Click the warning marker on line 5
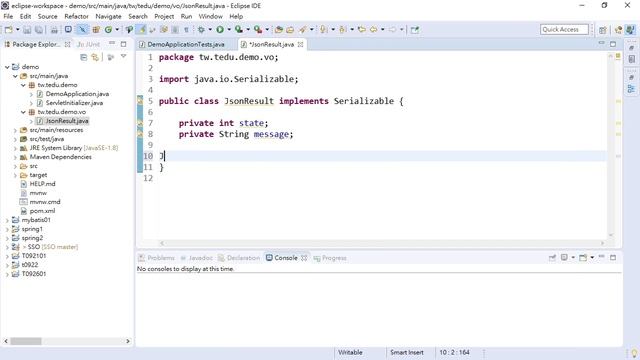This screenshot has height=360, width=640. click(x=140, y=101)
